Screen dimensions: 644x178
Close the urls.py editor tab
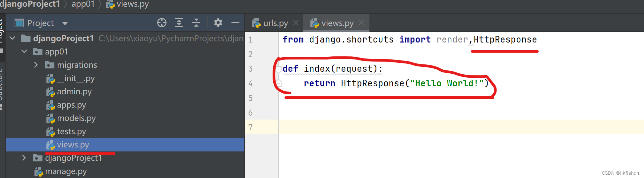(x=296, y=23)
